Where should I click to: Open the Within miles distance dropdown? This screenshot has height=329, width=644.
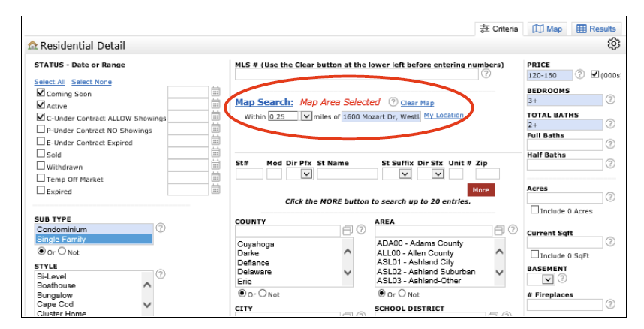point(306,116)
